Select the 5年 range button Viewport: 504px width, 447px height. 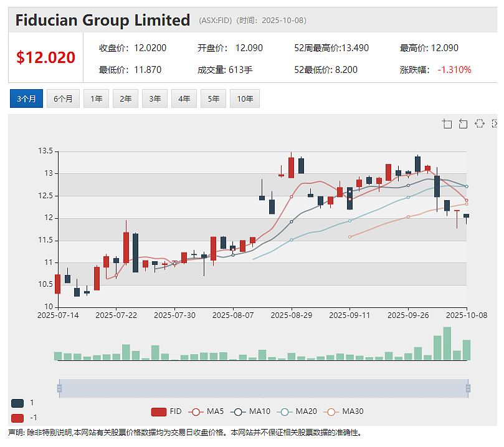[x=213, y=99]
